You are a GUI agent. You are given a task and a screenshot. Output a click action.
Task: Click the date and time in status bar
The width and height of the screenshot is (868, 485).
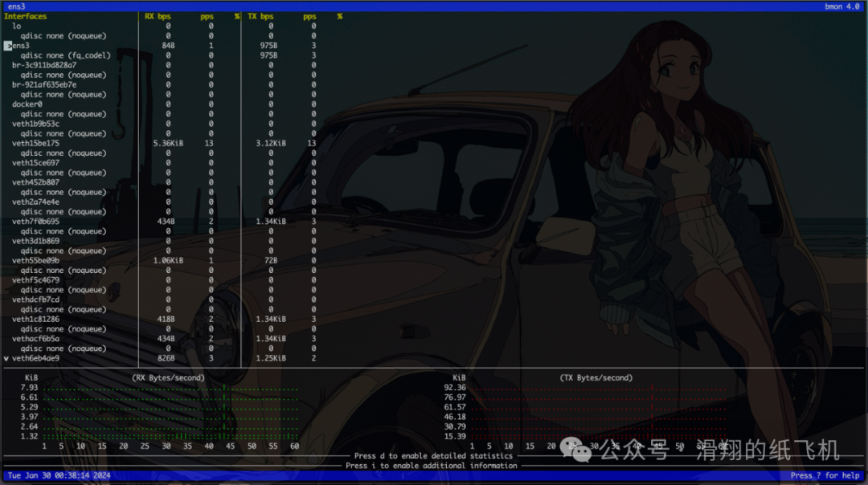point(59,475)
